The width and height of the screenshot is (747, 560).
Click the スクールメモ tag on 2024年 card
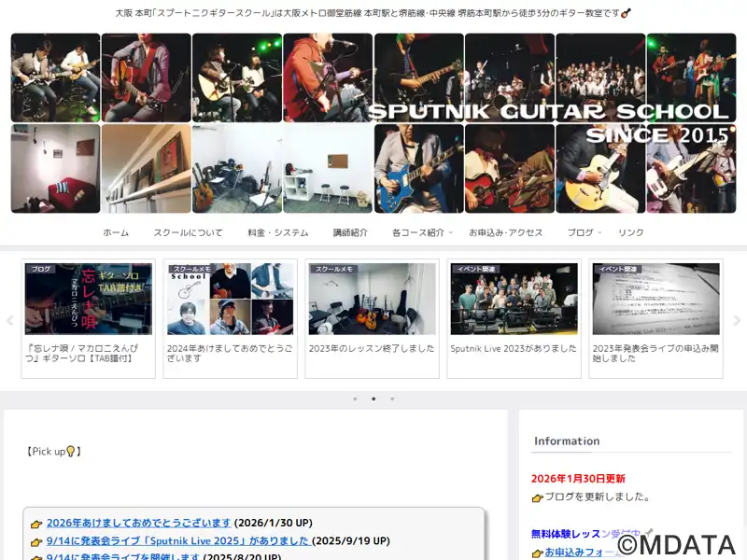pyautogui.click(x=192, y=269)
